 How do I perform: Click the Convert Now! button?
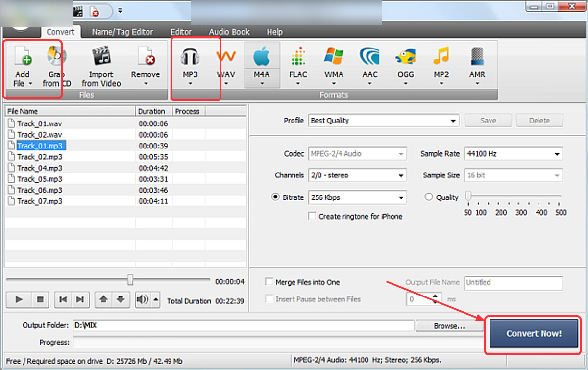(x=534, y=334)
